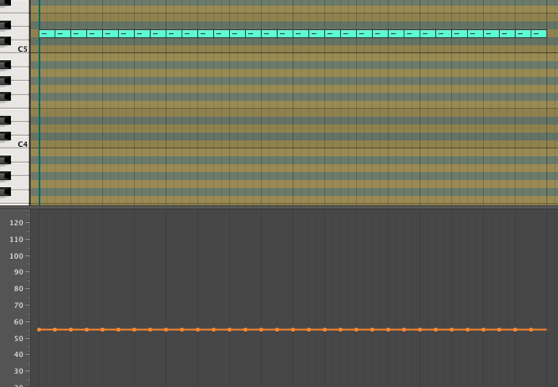Click the 30 velocity scale label

tap(19, 371)
